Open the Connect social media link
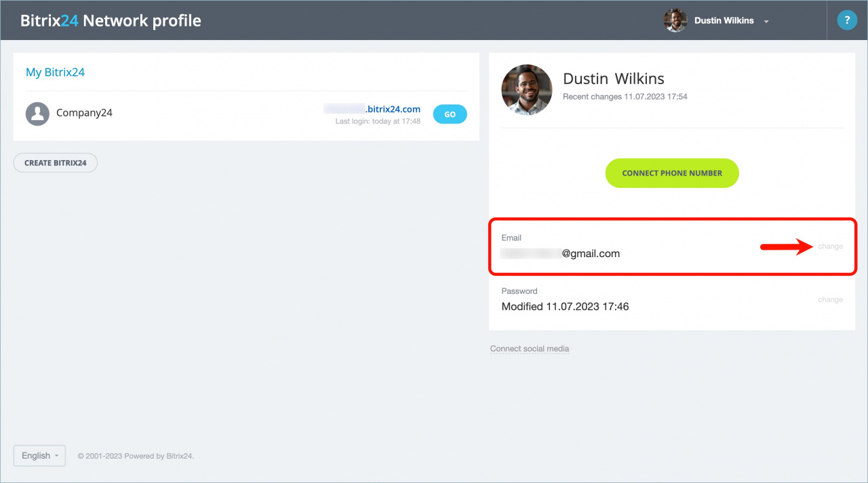868x483 pixels. 530,349
